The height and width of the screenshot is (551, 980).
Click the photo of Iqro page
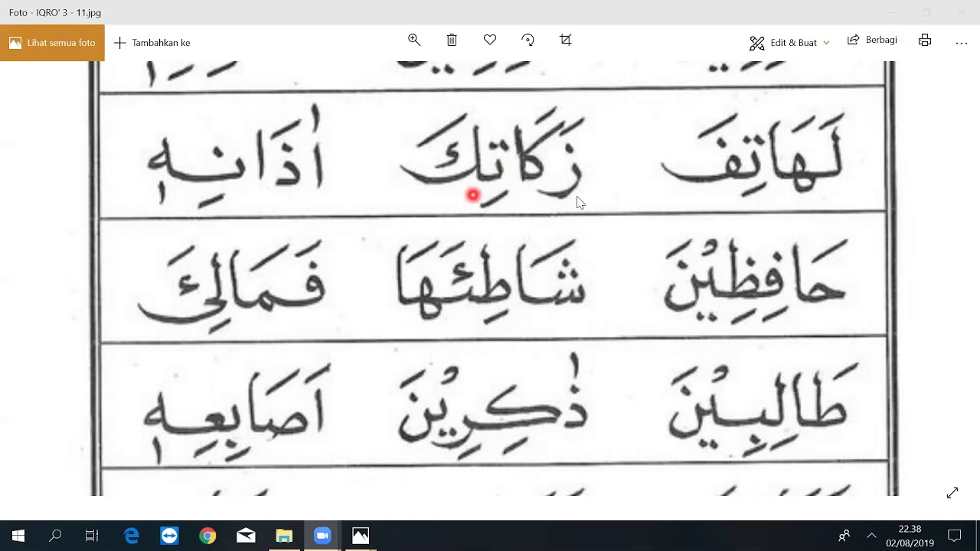click(x=493, y=279)
